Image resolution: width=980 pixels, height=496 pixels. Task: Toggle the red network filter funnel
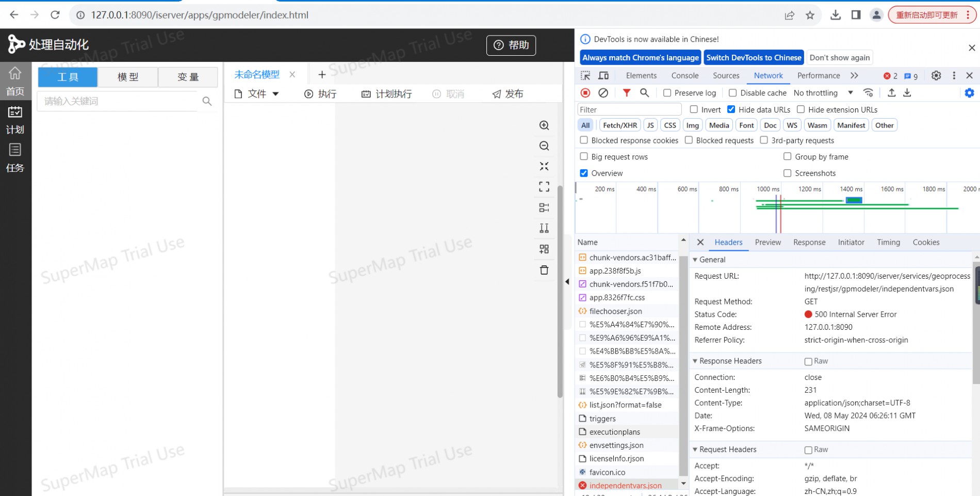tap(626, 93)
